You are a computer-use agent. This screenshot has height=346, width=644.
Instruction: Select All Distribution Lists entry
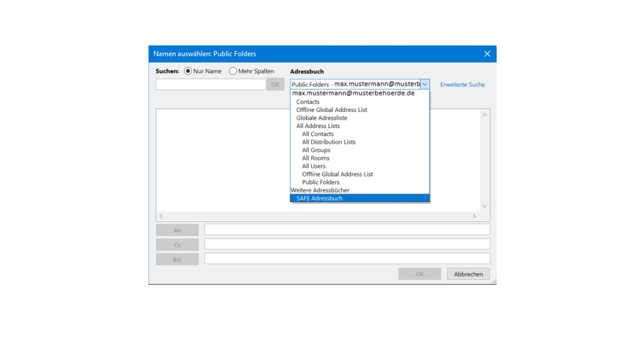click(328, 142)
